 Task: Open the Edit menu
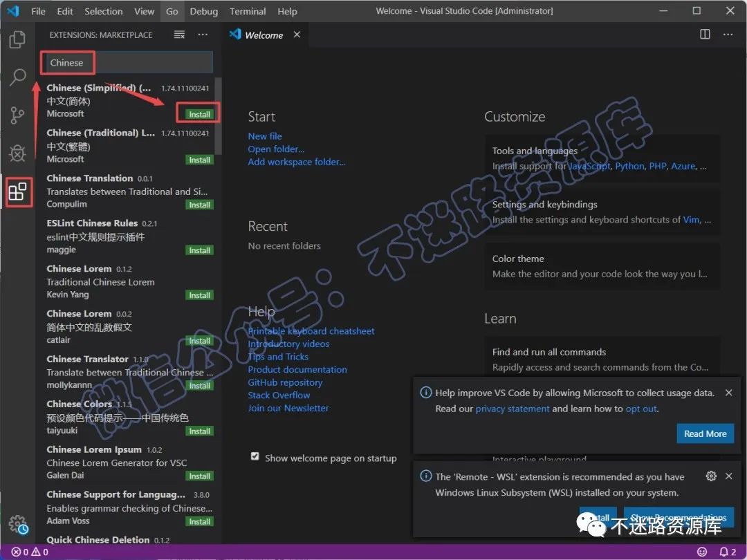pos(65,11)
